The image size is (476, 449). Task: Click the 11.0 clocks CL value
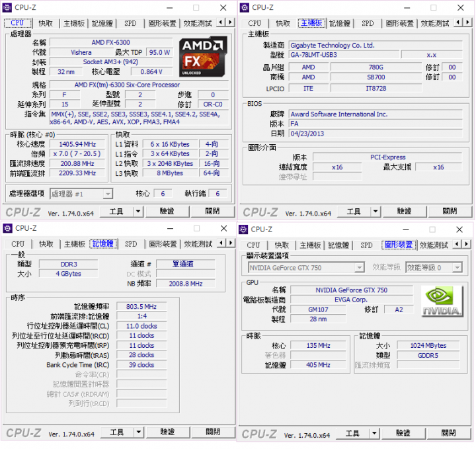pos(141,326)
